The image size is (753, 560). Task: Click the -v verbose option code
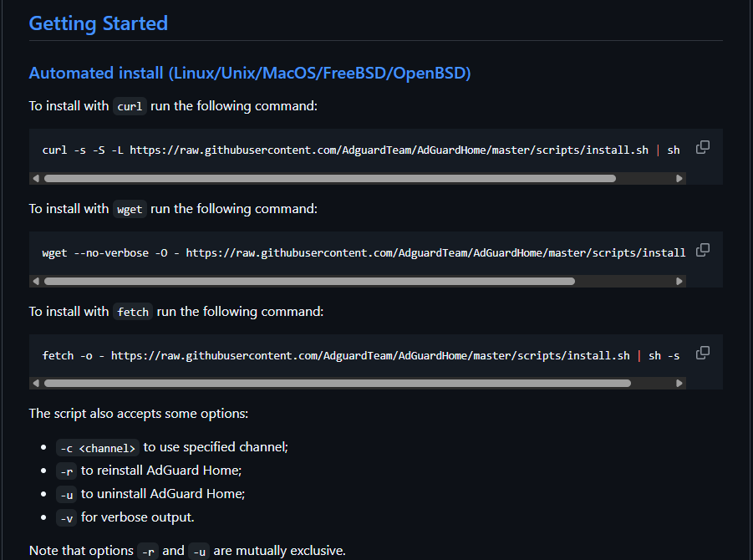[x=66, y=518]
